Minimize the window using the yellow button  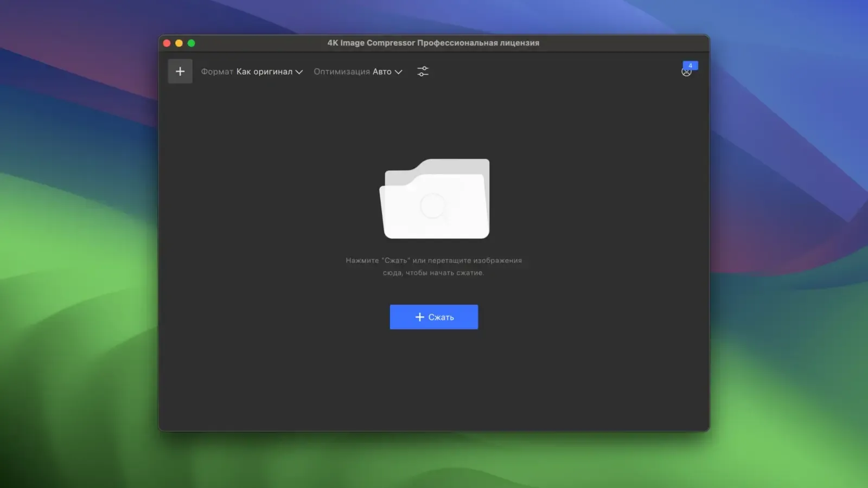(x=179, y=43)
